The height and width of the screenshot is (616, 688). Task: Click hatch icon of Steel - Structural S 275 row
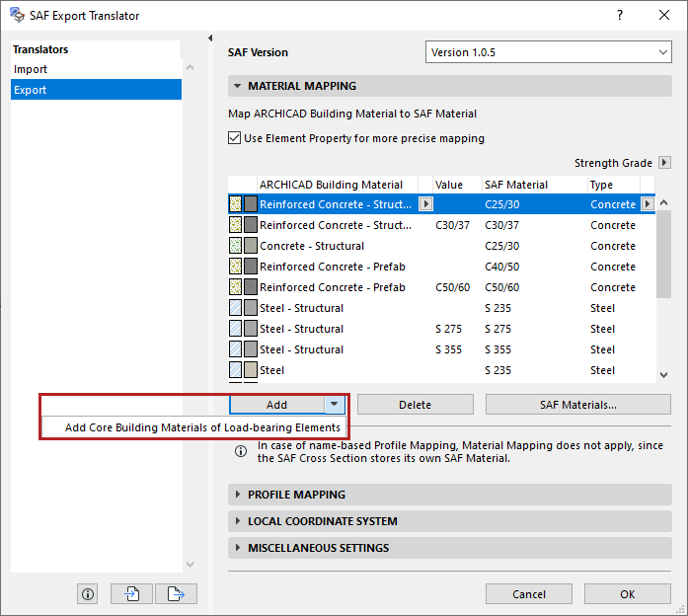(236, 329)
